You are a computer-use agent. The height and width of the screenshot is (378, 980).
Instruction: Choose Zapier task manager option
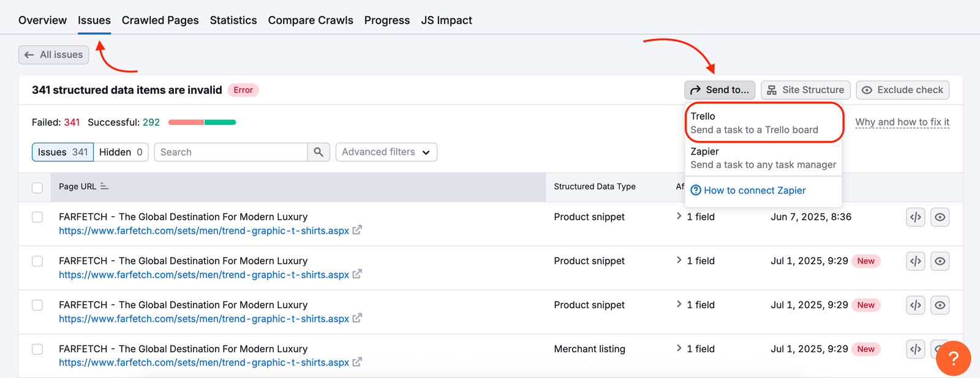(x=764, y=158)
